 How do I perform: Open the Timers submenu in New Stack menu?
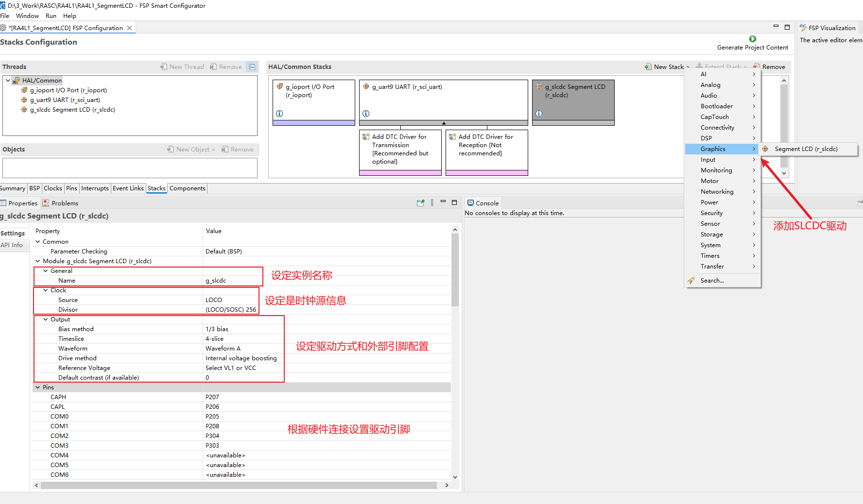723,256
